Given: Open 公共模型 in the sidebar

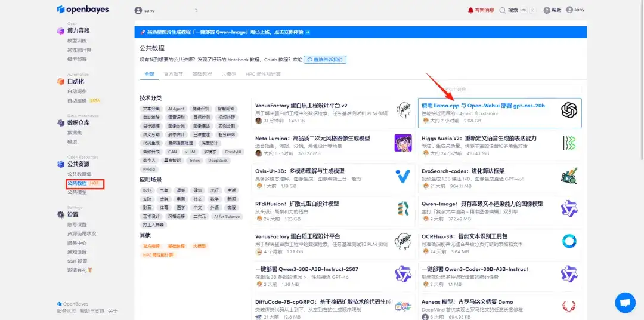Looking at the screenshot, I should [77, 192].
